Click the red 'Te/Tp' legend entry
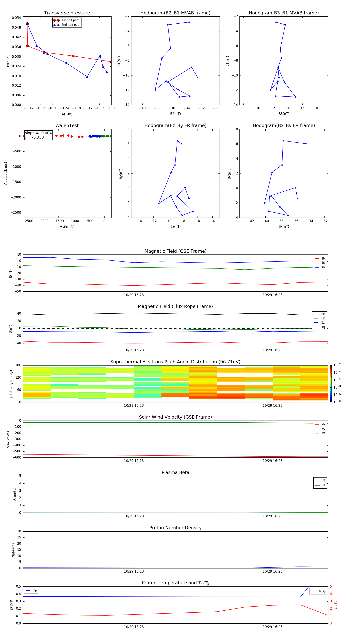The image size is (351, 644). click(x=318, y=591)
